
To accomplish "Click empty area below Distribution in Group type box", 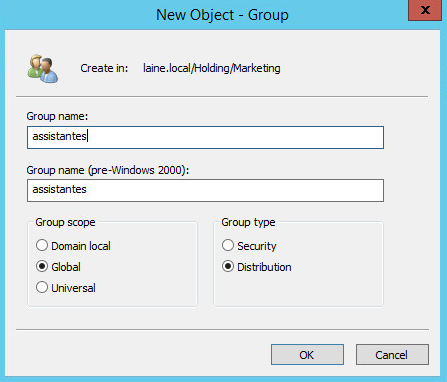I will coord(298,289).
